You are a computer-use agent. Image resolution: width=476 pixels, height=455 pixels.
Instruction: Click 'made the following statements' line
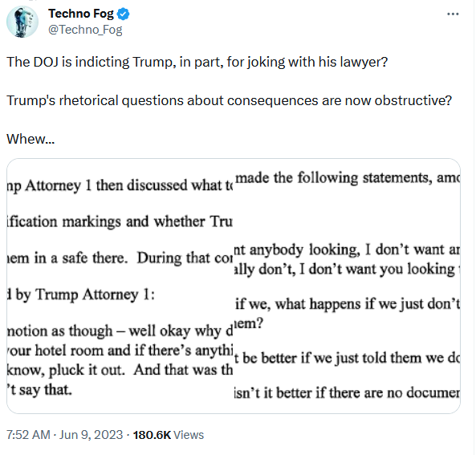point(348,178)
